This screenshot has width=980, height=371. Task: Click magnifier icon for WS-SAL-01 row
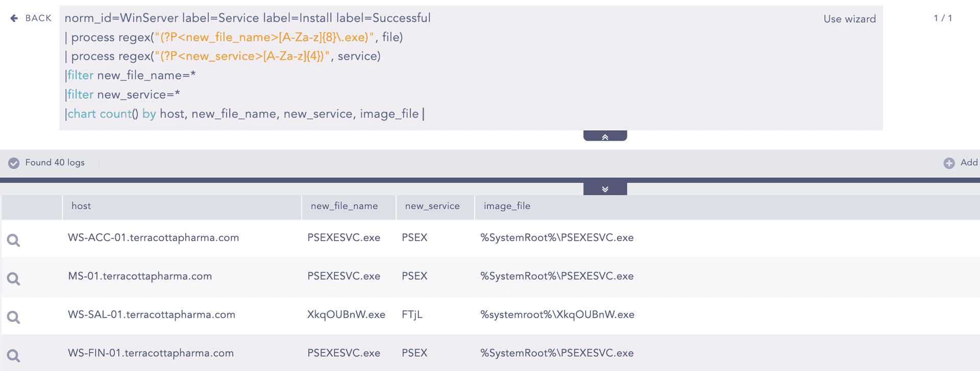point(14,317)
